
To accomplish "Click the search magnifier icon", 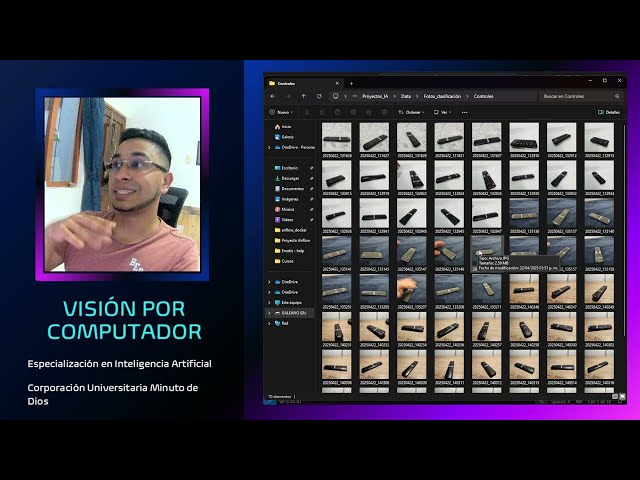I will click(x=617, y=96).
